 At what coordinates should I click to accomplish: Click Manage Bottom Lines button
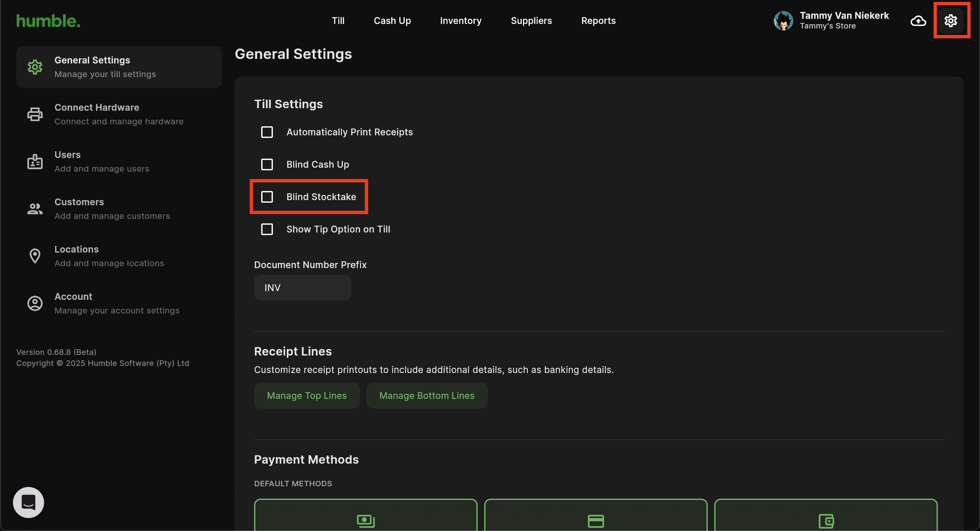[x=427, y=395]
